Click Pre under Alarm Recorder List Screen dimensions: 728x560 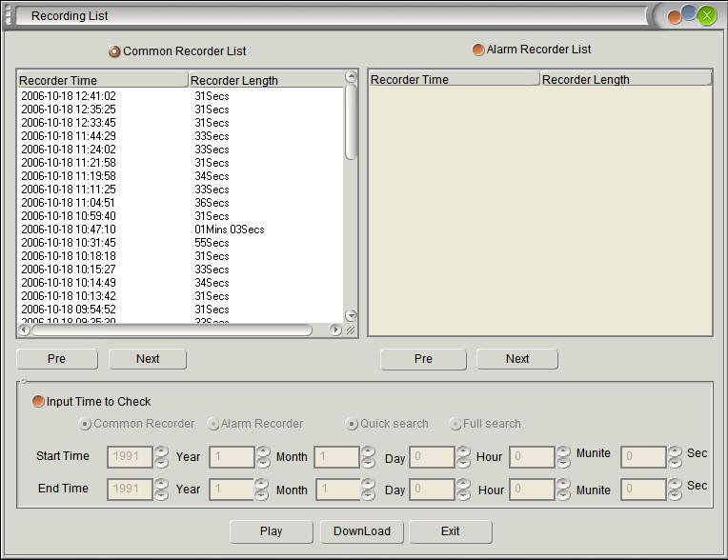[423, 359]
